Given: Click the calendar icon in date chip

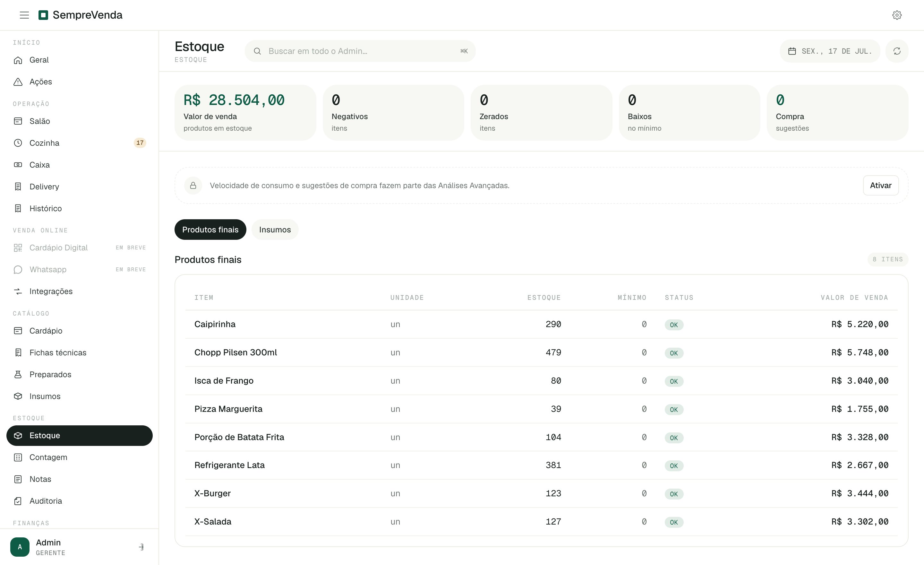Looking at the screenshot, I should pos(792,51).
